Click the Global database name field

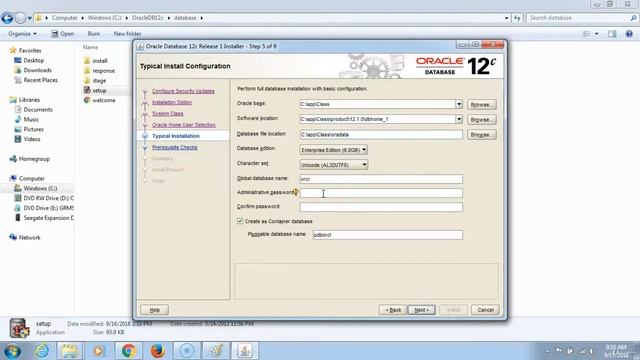(381, 179)
